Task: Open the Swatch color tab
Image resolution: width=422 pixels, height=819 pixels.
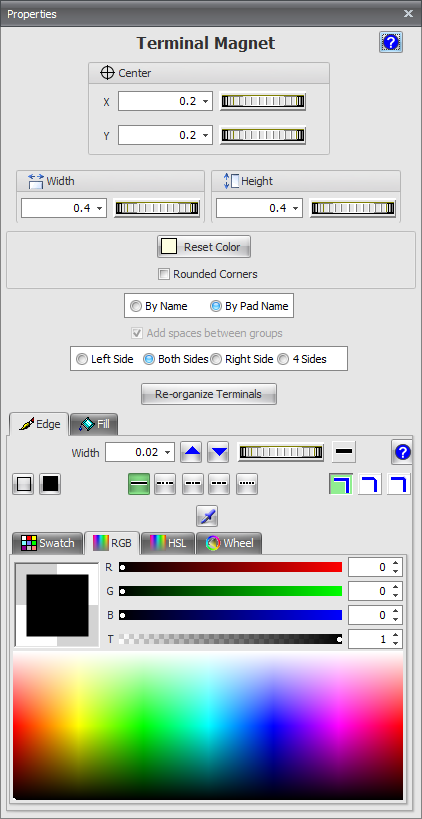Action: (x=48, y=543)
